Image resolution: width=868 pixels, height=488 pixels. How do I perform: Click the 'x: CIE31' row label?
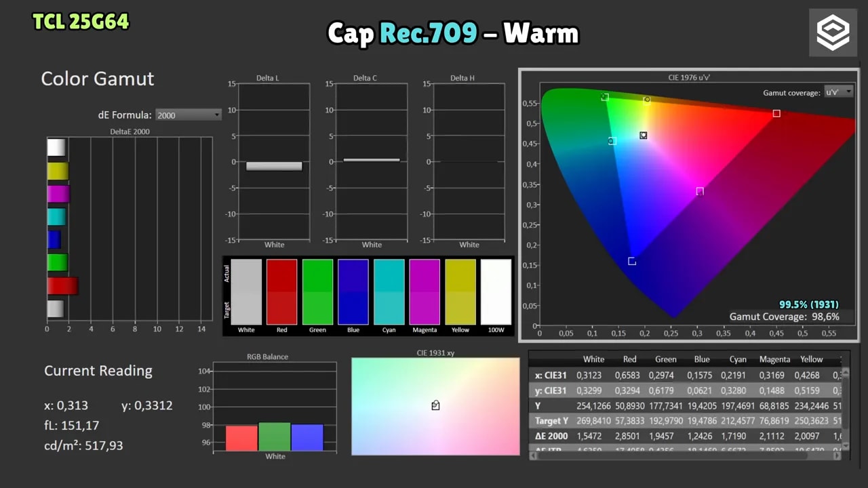click(551, 375)
